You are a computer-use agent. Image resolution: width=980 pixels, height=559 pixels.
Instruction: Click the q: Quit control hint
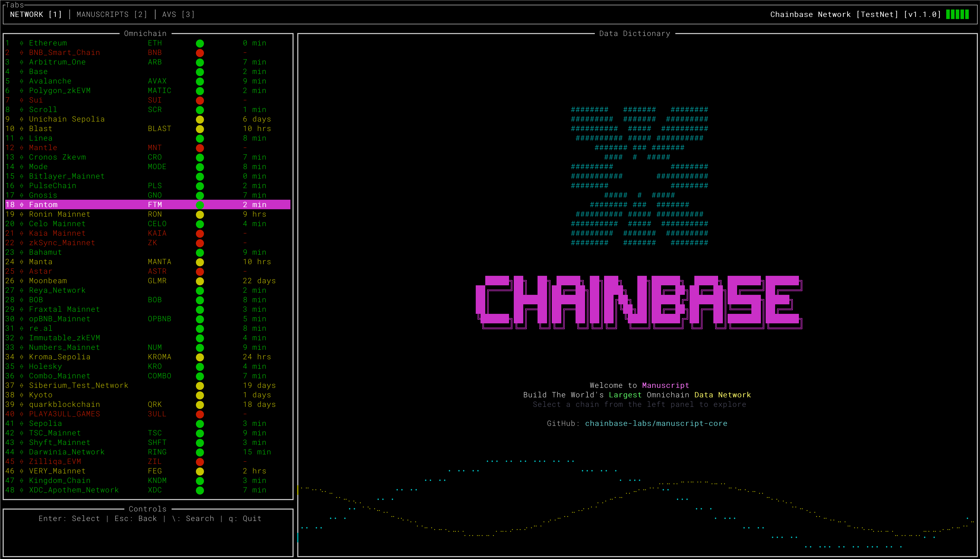click(245, 519)
